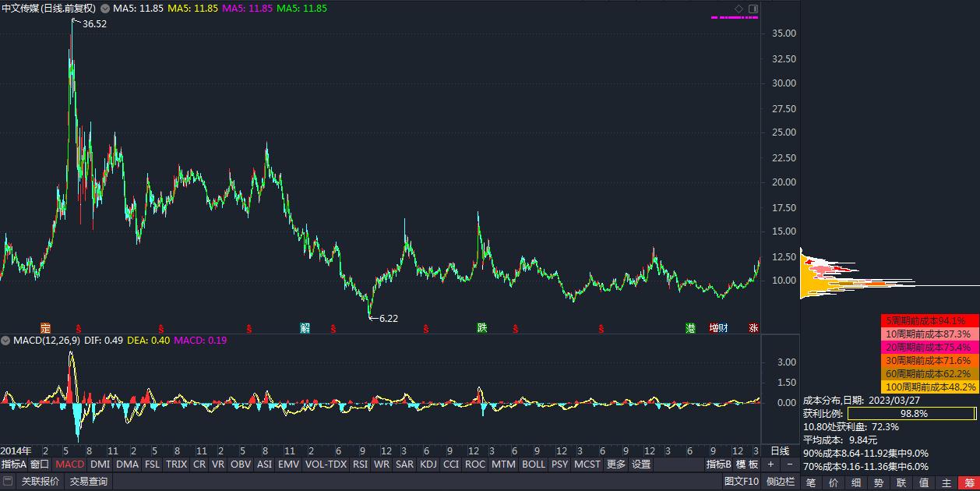The width and height of the screenshot is (980, 491).
Task: Switch to the OBV indicator
Action: click(241, 464)
